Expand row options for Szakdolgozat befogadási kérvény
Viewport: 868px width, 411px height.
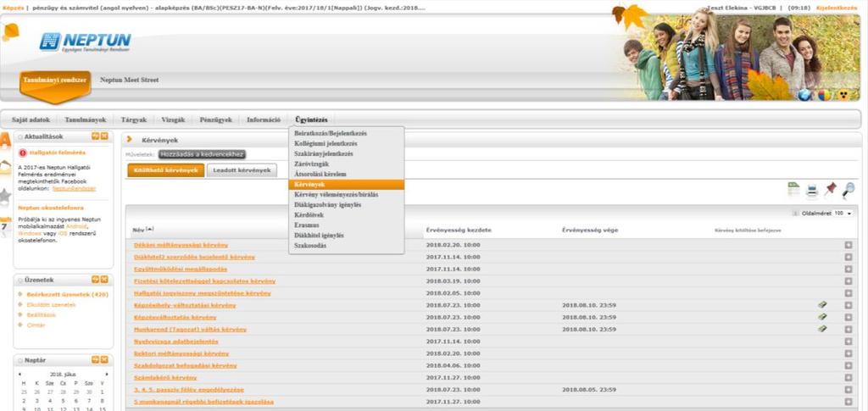[849, 365]
